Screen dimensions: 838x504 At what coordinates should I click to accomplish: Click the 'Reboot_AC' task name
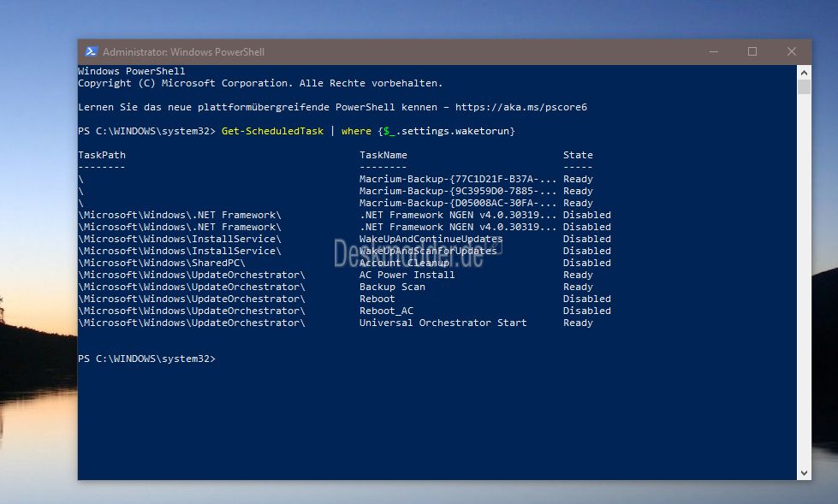(386, 311)
